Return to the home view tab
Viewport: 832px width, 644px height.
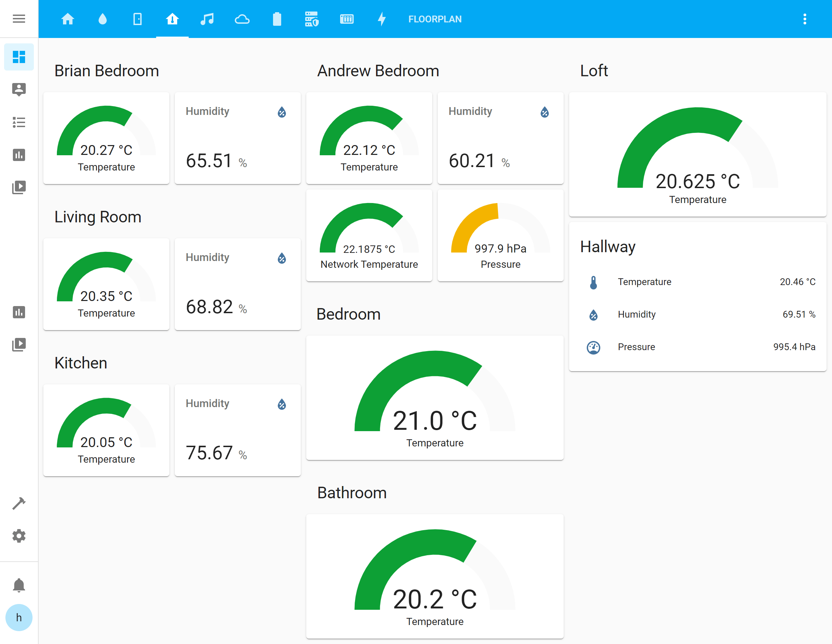(x=68, y=19)
